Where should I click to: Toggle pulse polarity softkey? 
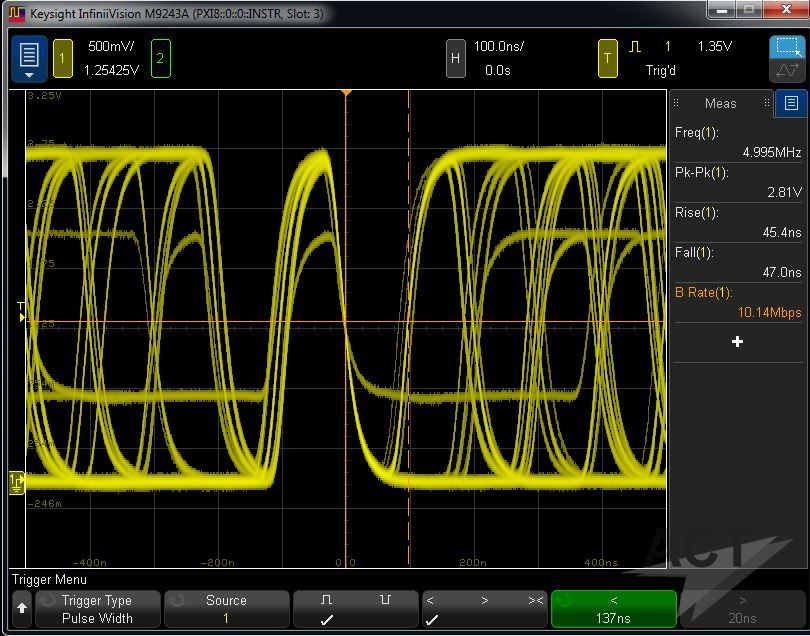pyautogui.click(x=355, y=609)
